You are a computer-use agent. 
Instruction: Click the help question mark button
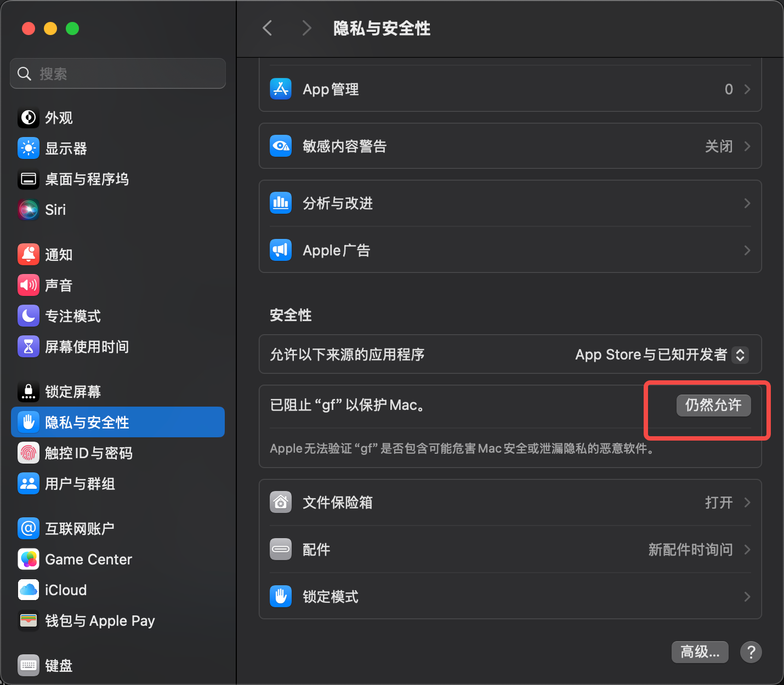point(751,652)
